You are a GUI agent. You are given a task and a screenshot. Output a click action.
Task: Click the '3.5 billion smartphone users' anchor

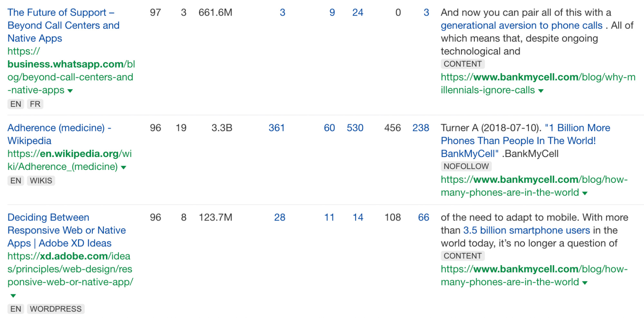pyautogui.click(x=525, y=230)
